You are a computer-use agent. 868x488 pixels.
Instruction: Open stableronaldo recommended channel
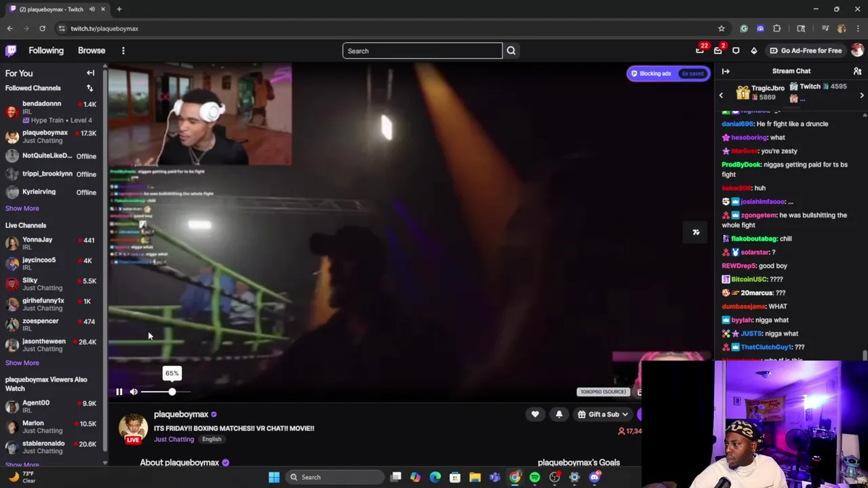tap(51, 447)
